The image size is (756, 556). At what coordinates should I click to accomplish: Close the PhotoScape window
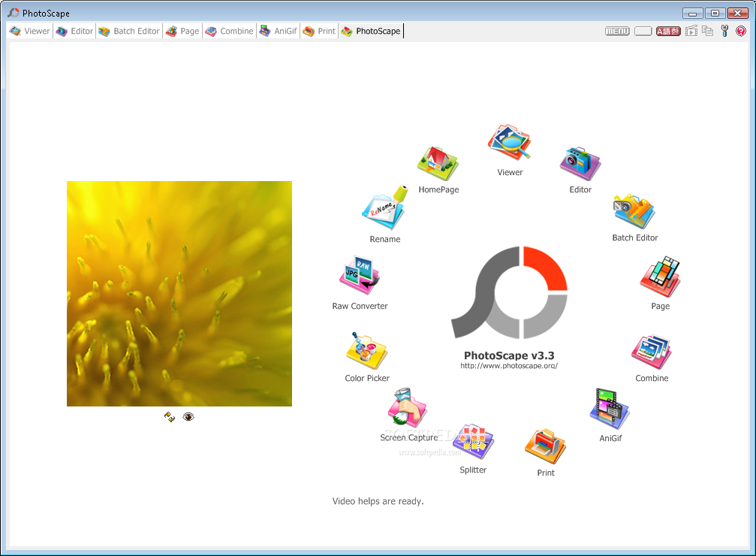738,14
